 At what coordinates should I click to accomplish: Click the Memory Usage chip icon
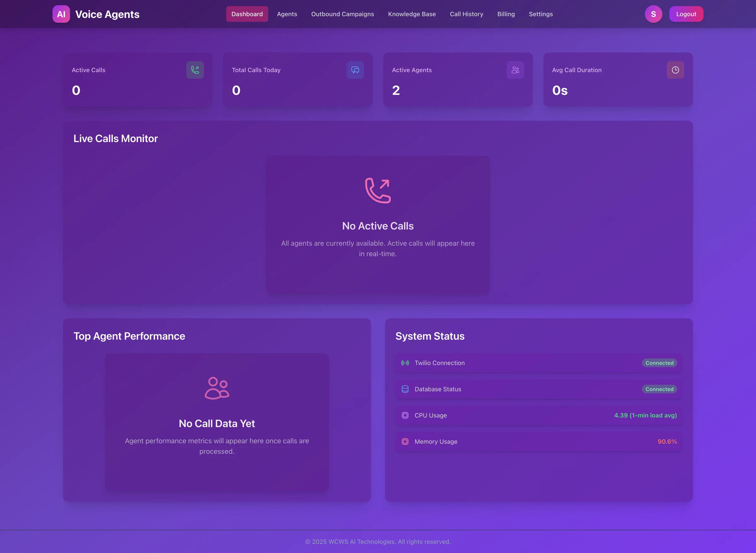pyautogui.click(x=405, y=442)
